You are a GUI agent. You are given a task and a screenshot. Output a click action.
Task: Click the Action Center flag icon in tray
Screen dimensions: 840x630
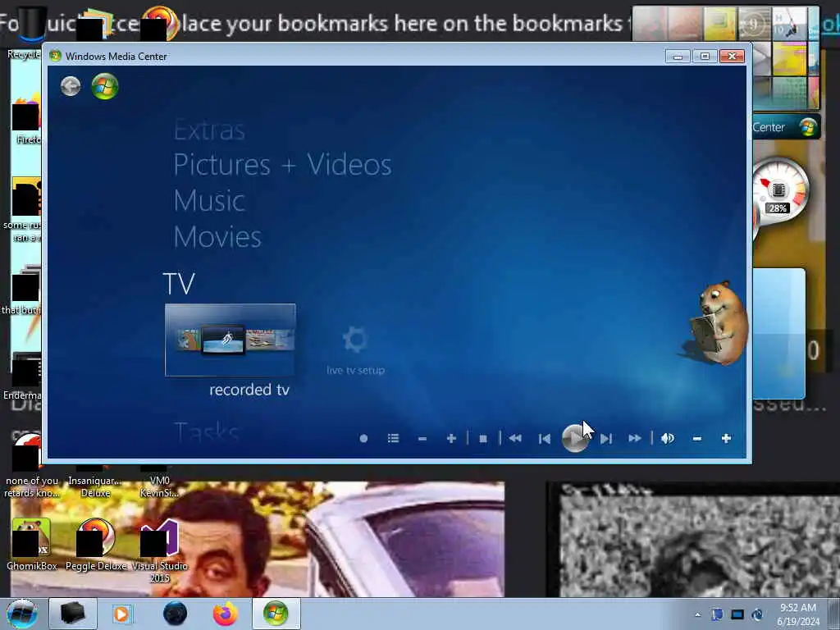pyautogui.click(x=717, y=614)
